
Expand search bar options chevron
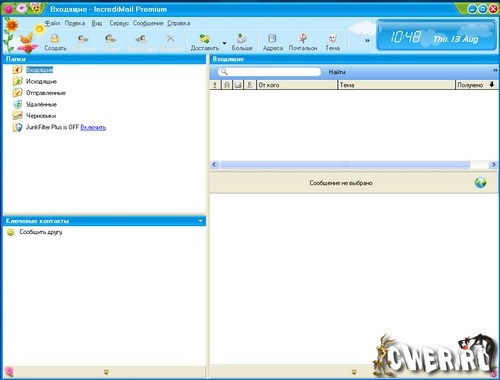click(x=495, y=70)
